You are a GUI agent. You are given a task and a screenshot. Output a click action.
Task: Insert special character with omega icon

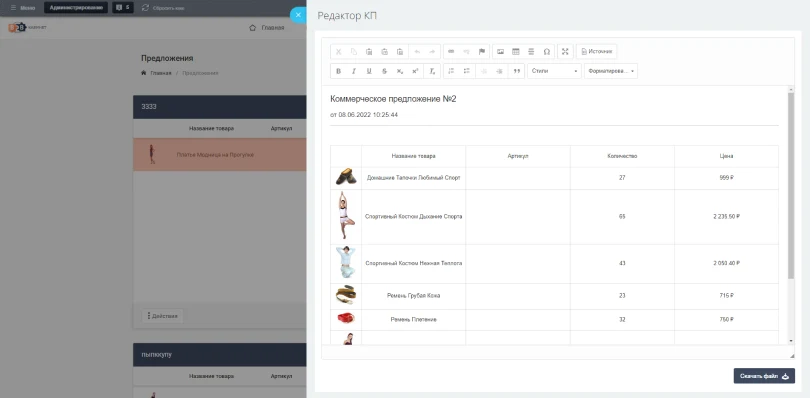547,52
